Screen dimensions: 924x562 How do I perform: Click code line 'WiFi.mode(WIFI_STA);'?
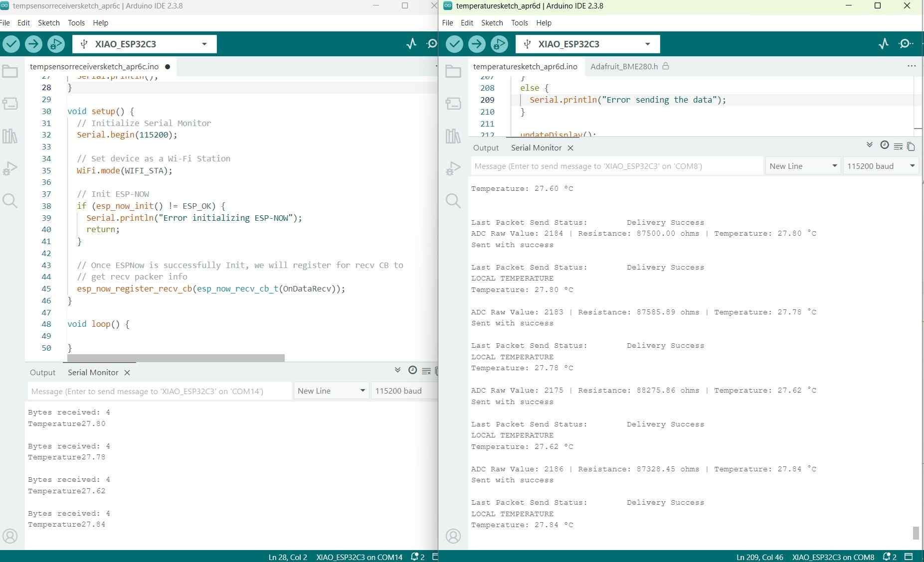point(124,170)
